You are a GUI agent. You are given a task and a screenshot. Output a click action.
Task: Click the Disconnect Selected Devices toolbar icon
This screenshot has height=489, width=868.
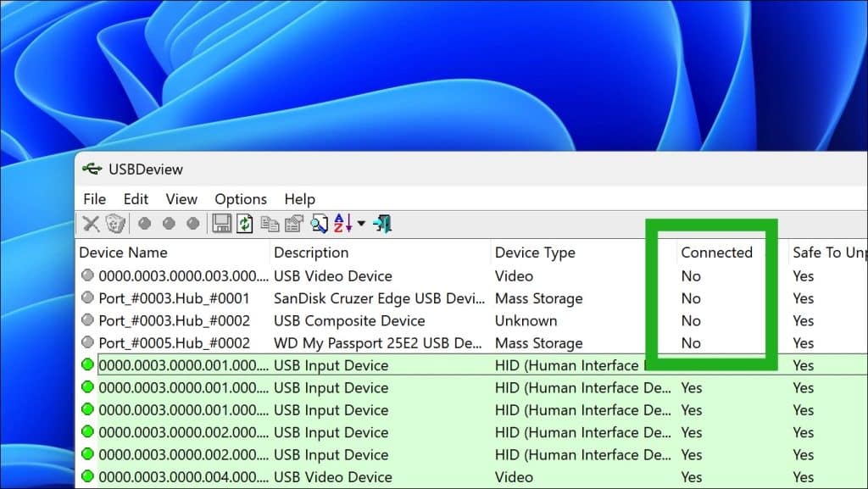(115, 224)
